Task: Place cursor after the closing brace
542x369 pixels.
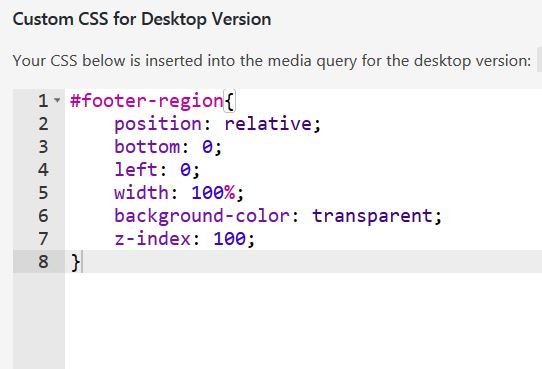Action: (x=82, y=262)
